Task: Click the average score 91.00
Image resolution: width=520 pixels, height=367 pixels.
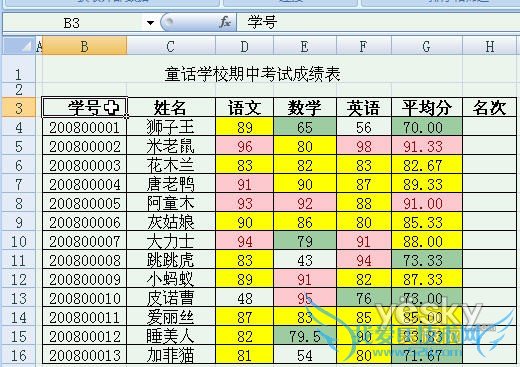Action: pos(427,203)
